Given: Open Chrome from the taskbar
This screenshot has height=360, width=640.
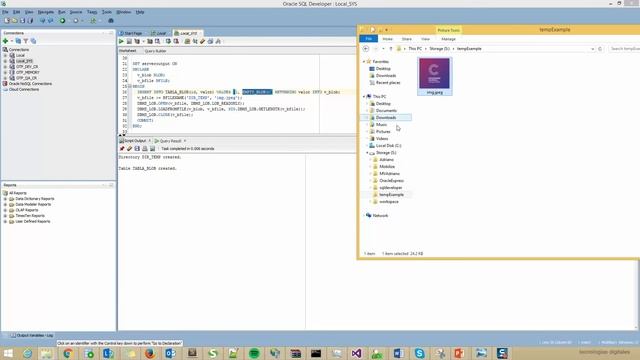Looking at the screenshot, I should click(x=68, y=353).
